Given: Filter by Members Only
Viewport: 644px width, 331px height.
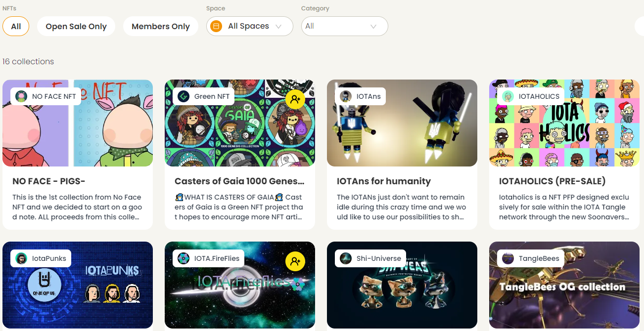Looking at the screenshot, I should pyautogui.click(x=161, y=26).
